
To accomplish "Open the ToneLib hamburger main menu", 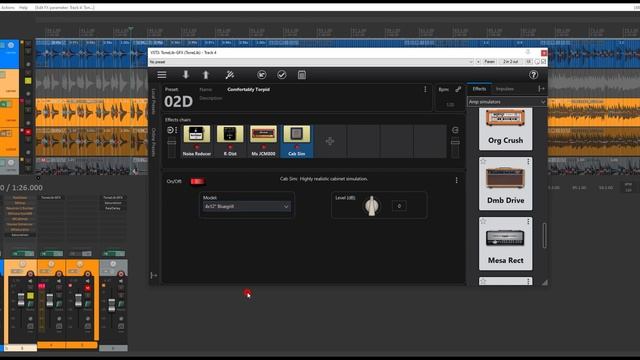I will (x=162, y=75).
